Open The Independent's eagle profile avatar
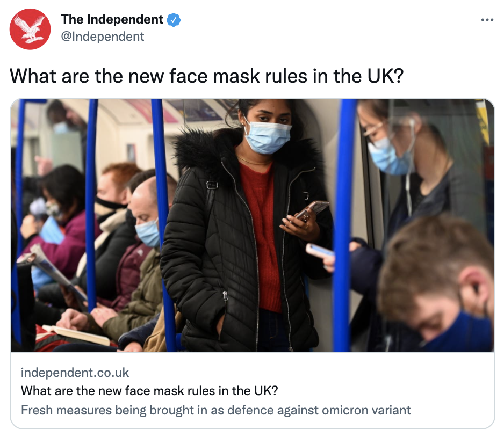Image resolution: width=504 pixels, height=437 pixels. pyautogui.click(x=30, y=29)
